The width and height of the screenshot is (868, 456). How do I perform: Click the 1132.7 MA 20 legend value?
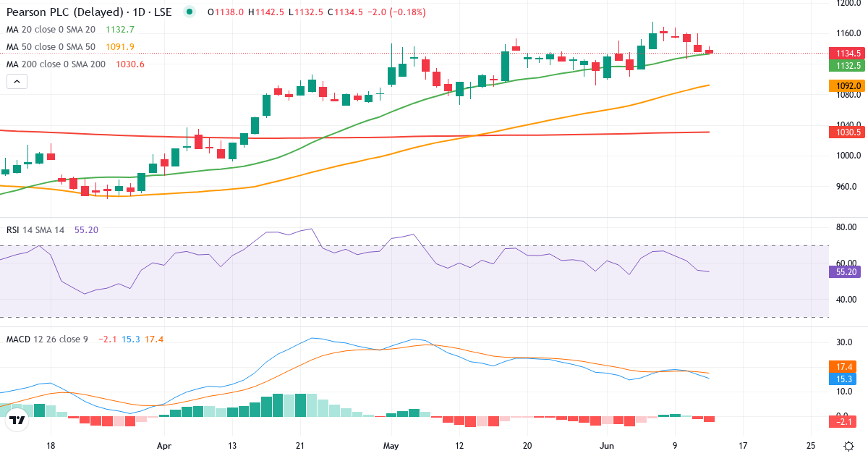pyautogui.click(x=120, y=30)
